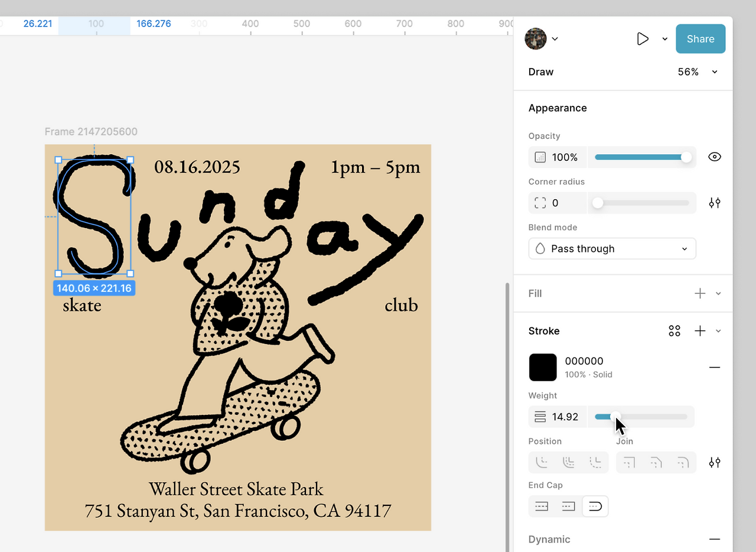Click the opacity icon in Opacity field
Image resolution: width=756 pixels, height=552 pixels.
click(x=540, y=157)
